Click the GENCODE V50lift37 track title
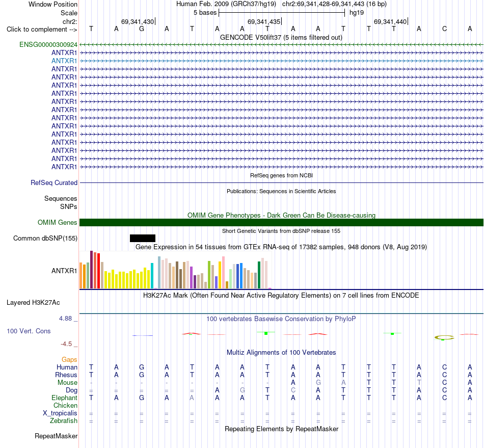 pos(281,37)
